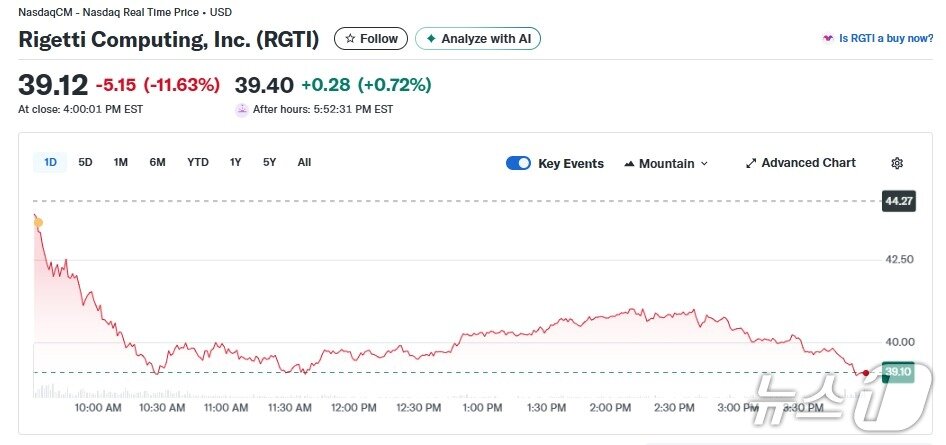Click the after-hours moon icon

(x=241, y=109)
